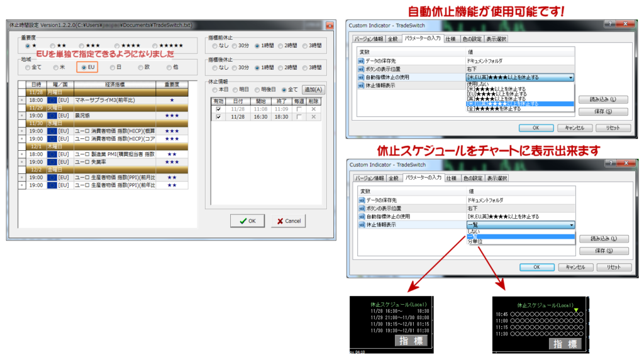The image size is (644, 360).
Task: Click the green checkmark OK button
Action: point(246,221)
